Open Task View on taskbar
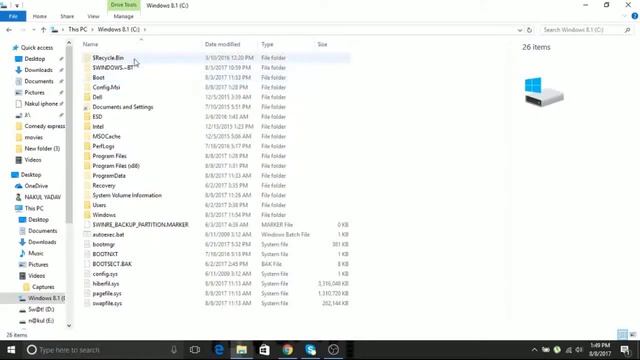 pyautogui.click(x=195, y=350)
